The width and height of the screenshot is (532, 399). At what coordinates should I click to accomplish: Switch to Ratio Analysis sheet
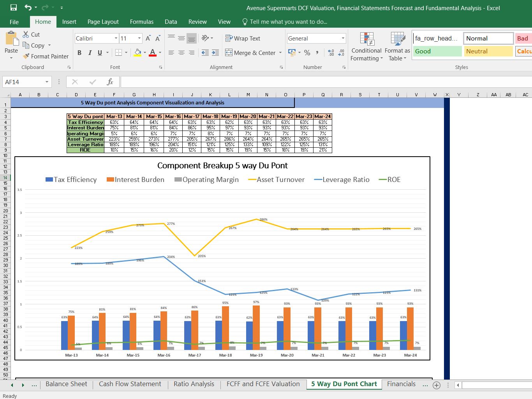click(194, 384)
